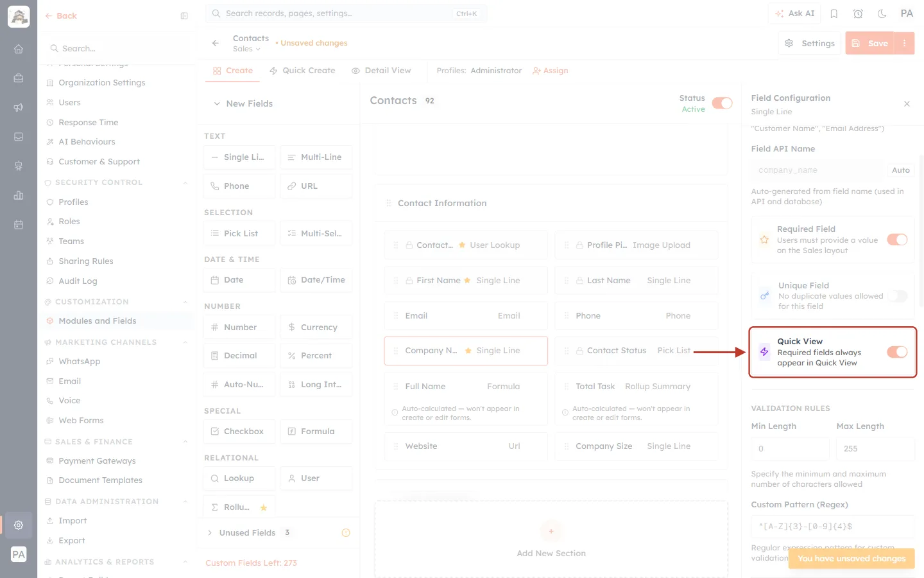Open the Save button's three-dot menu
The width and height of the screenshot is (924, 578).
[905, 43]
